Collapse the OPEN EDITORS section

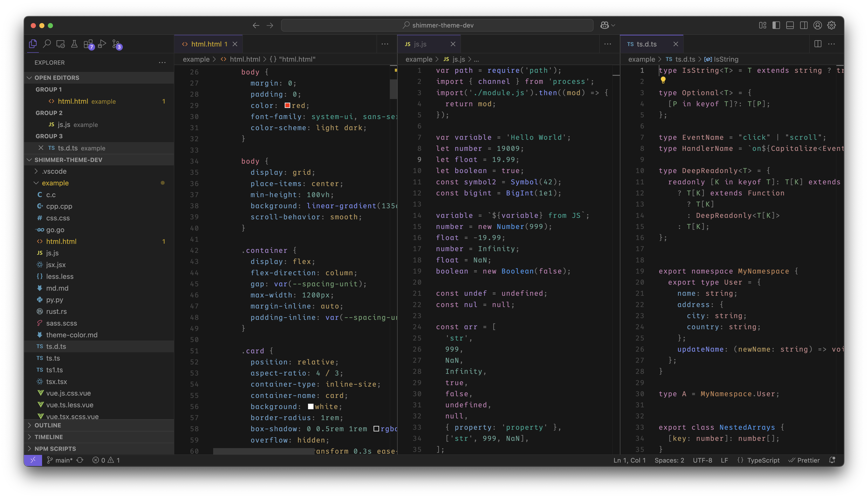point(56,78)
